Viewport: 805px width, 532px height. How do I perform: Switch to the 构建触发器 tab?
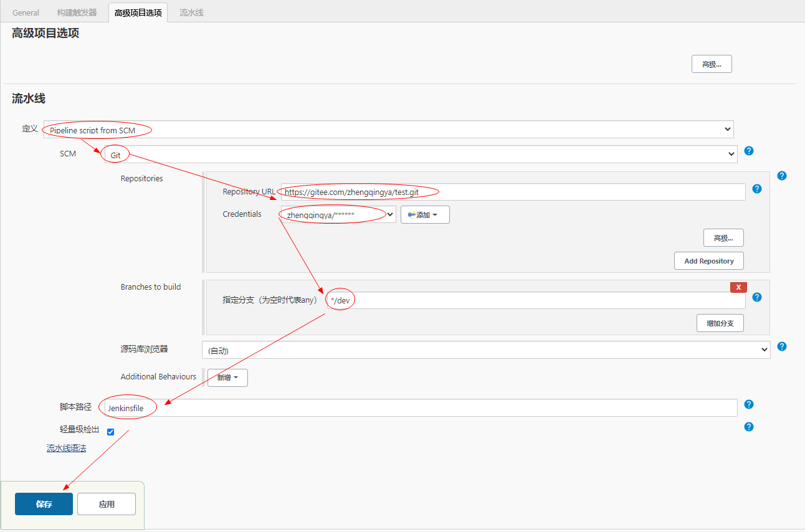[x=77, y=12]
